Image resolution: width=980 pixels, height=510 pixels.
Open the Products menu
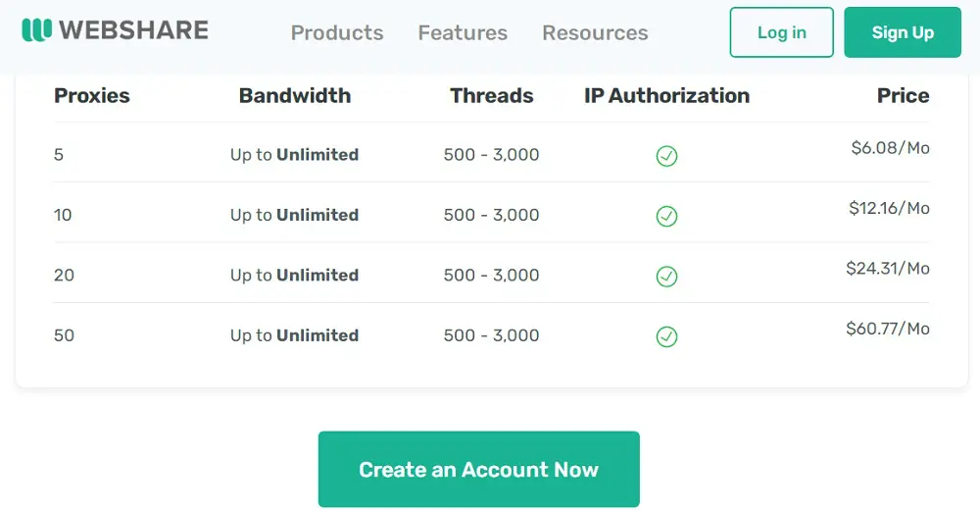(x=337, y=32)
